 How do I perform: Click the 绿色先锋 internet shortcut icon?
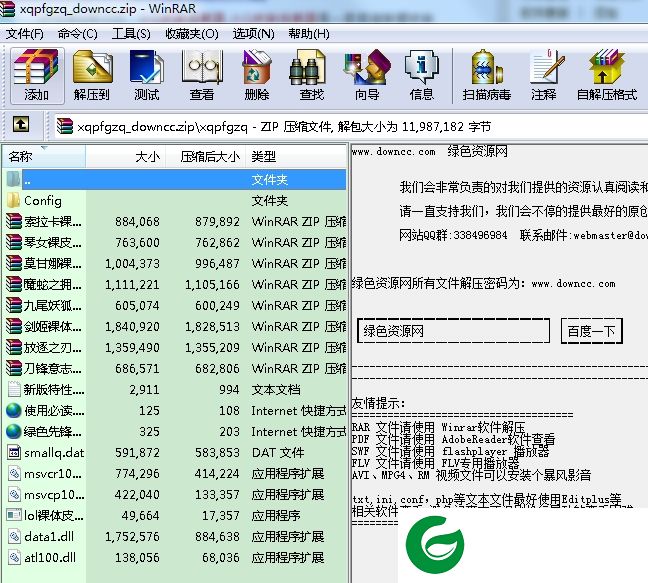pyautogui.click(x=14, y=431)
